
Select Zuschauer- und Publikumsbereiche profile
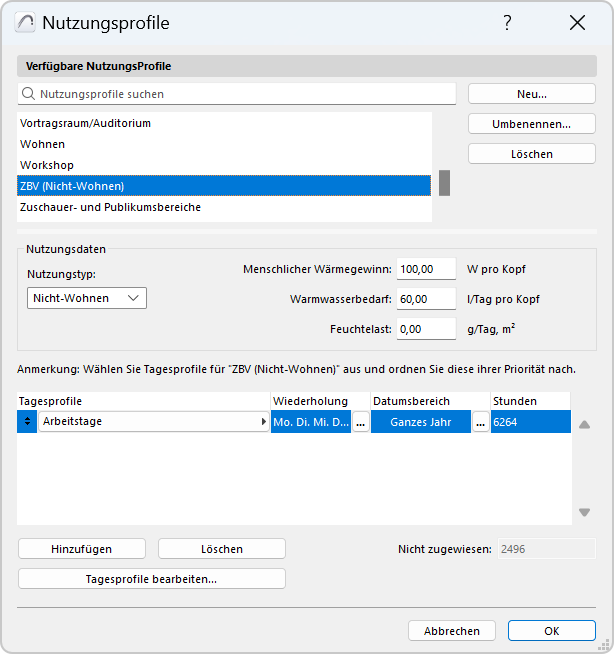pyautogui.click(x=224, y=207)
